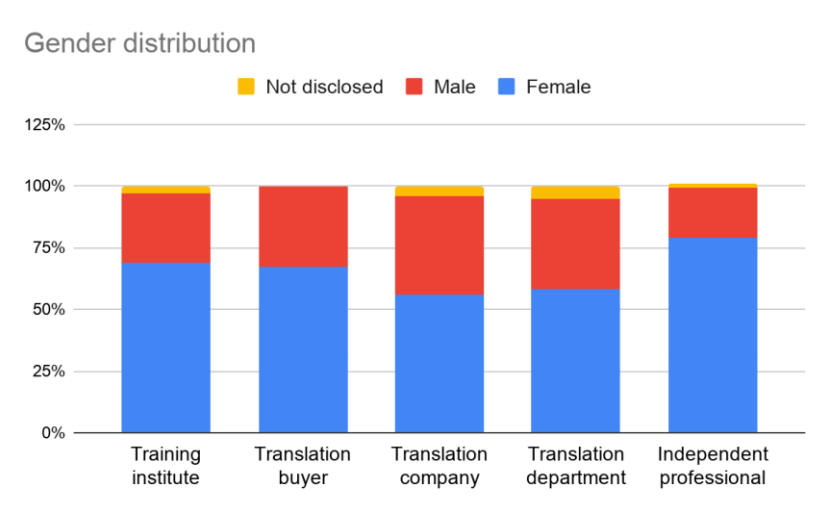The height and width of the screenshot is (512, 830).
Task: Click the "50%" vertical axis label
Action: (49, 309)
